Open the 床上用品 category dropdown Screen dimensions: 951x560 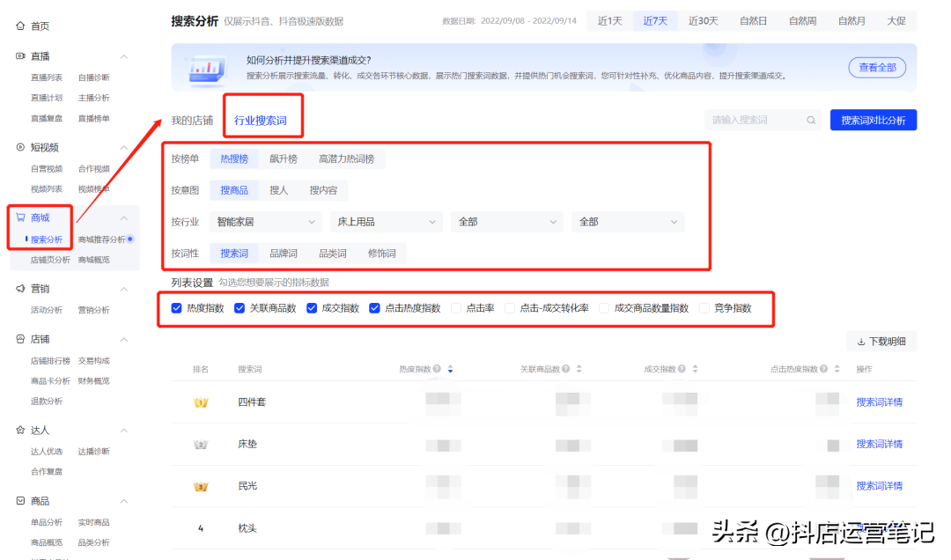(387, 222)
